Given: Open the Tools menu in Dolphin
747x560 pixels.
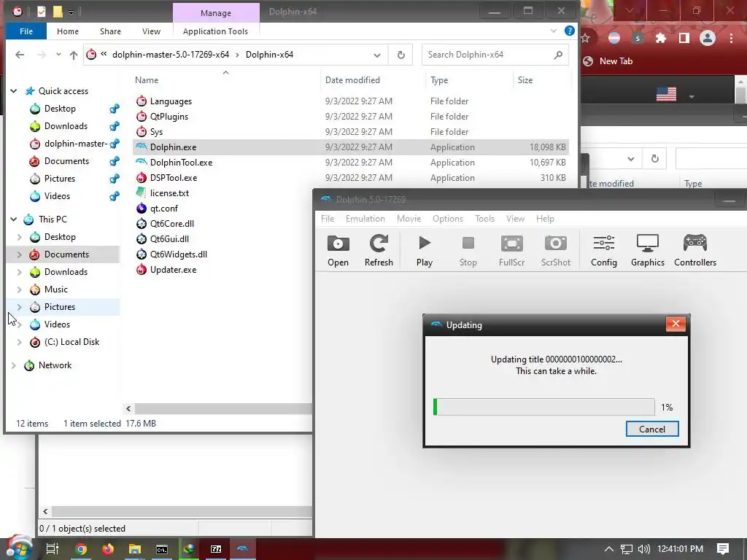Looking at the screenshot, I should 484,219.
